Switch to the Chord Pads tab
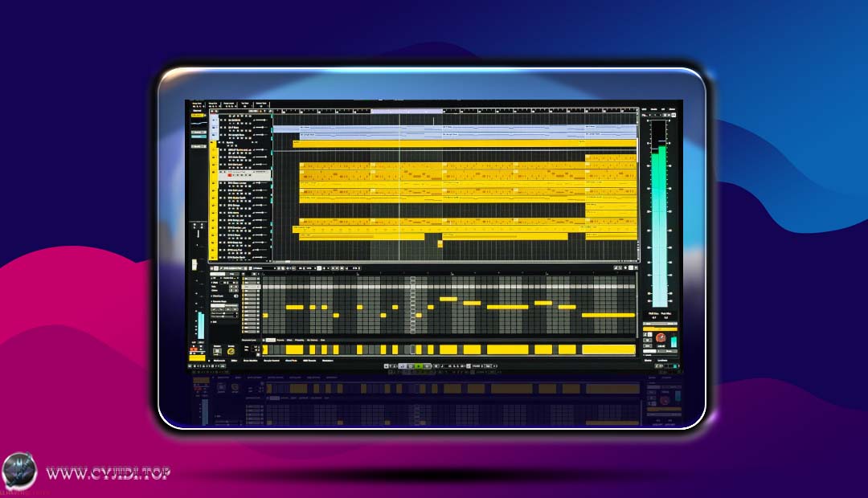The height and width of the screenshot is (498, 868). pyautogui.click(x=290, y=361)
